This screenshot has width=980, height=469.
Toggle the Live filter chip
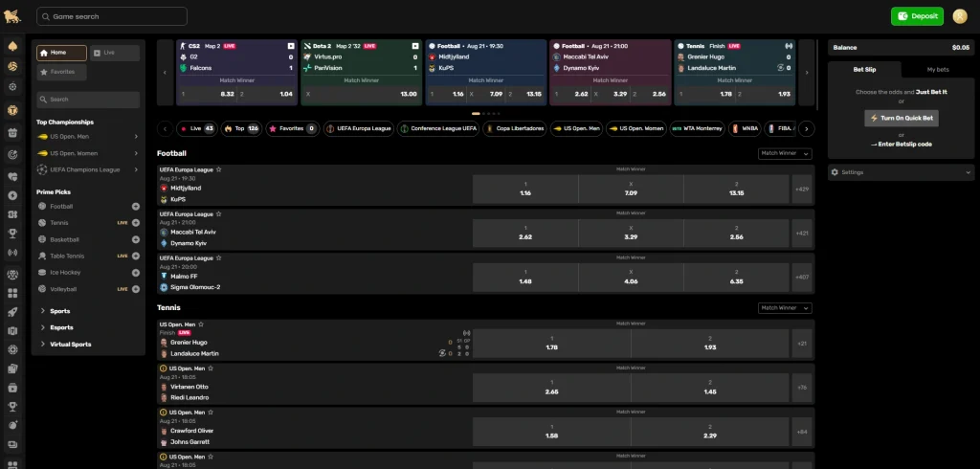point(196,128)
